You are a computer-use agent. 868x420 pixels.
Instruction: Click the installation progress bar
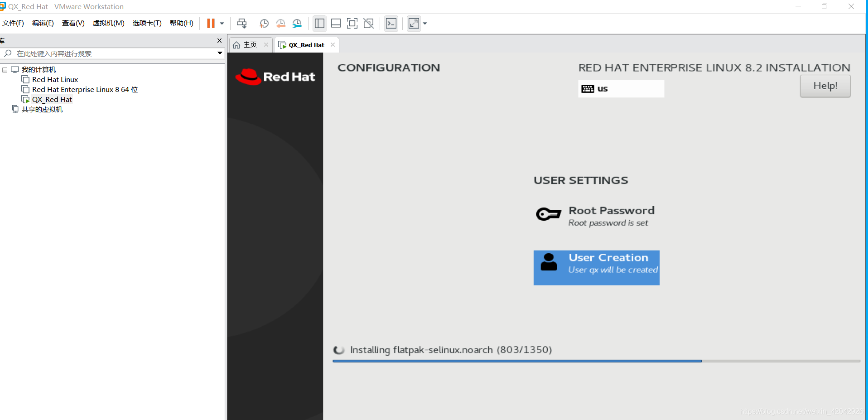(x=596, y=361)
